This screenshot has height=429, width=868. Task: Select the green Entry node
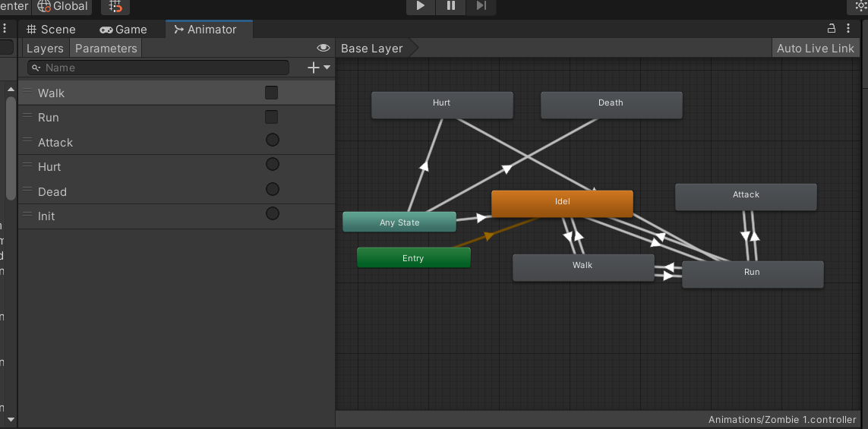414,257
